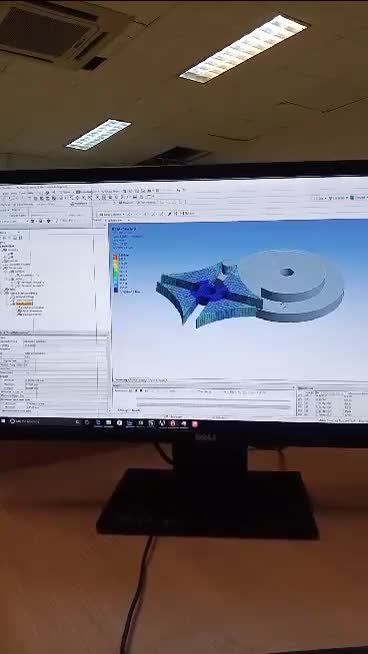Select the orange highlighted result in the outline tree
The image size is (368, 654).
tap(24, 303)
